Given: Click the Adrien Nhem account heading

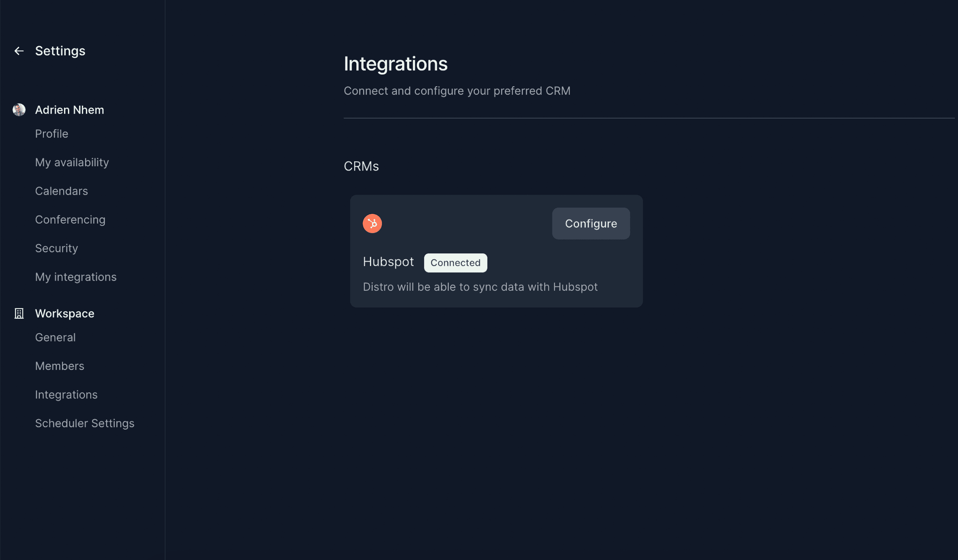Looking at the screenshot, I should [69, 110].
